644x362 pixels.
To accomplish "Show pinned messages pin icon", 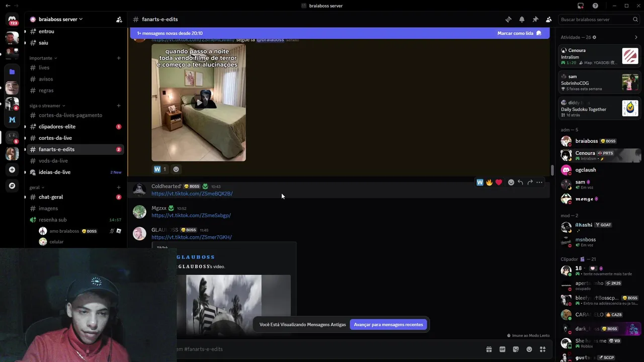I will pyautogui.click(x=535, y=19).
